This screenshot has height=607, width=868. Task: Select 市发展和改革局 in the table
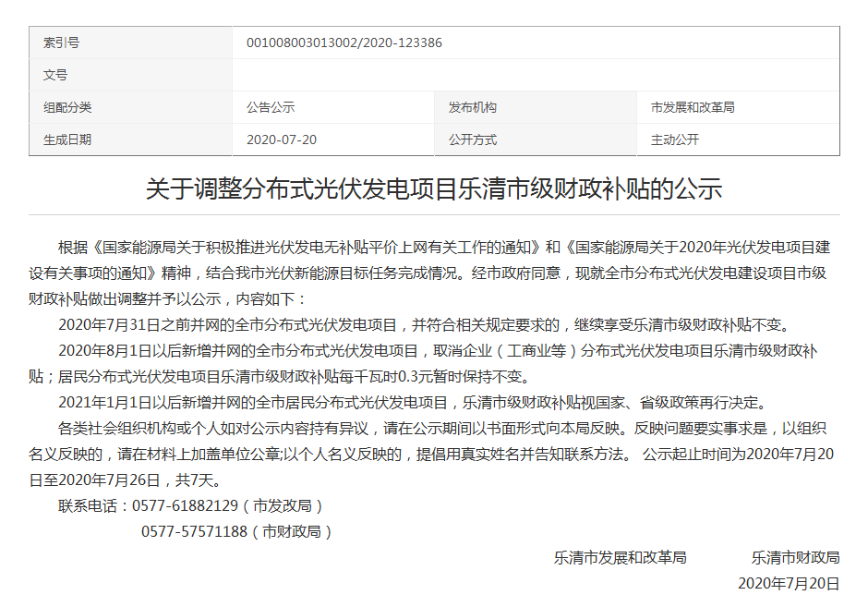693,107
